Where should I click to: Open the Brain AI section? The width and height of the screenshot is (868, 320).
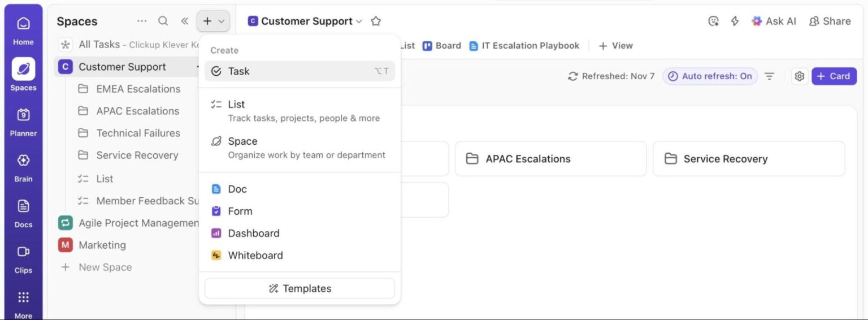tap(23, 167)
